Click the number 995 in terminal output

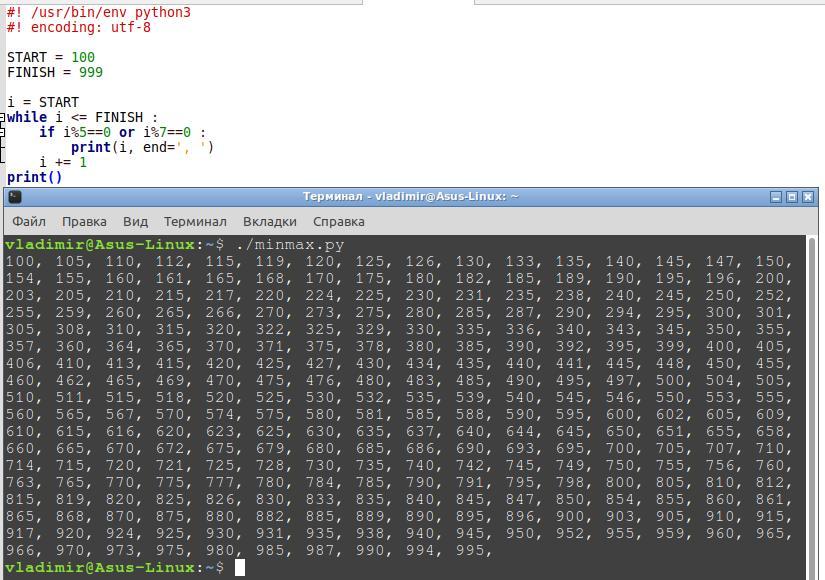[470, 551]
